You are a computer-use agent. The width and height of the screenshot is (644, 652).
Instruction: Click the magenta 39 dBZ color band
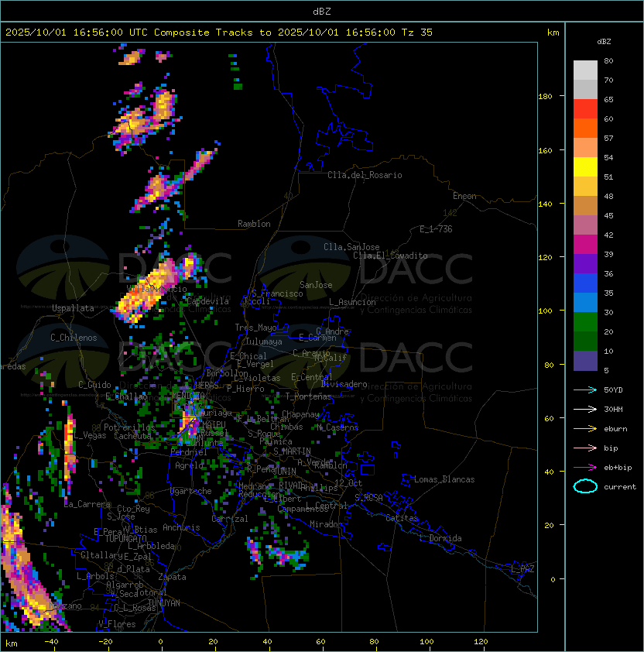click(x=585, y=245)
